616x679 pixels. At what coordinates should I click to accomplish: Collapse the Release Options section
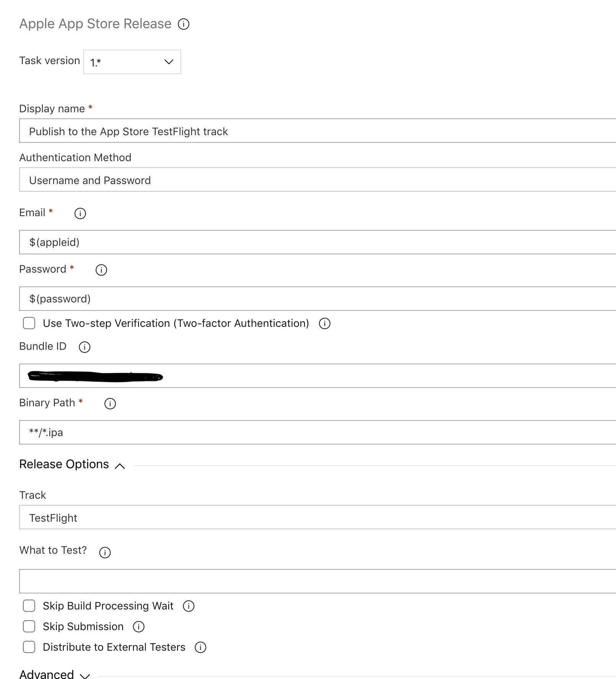click(120, 466)
